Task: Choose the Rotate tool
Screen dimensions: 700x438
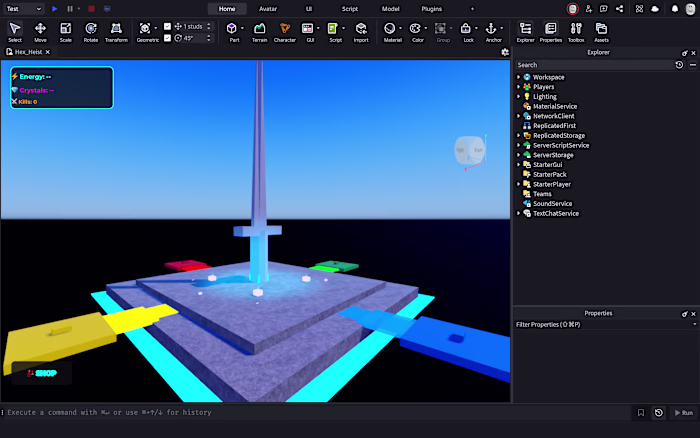Action: [x=91, y=32]
